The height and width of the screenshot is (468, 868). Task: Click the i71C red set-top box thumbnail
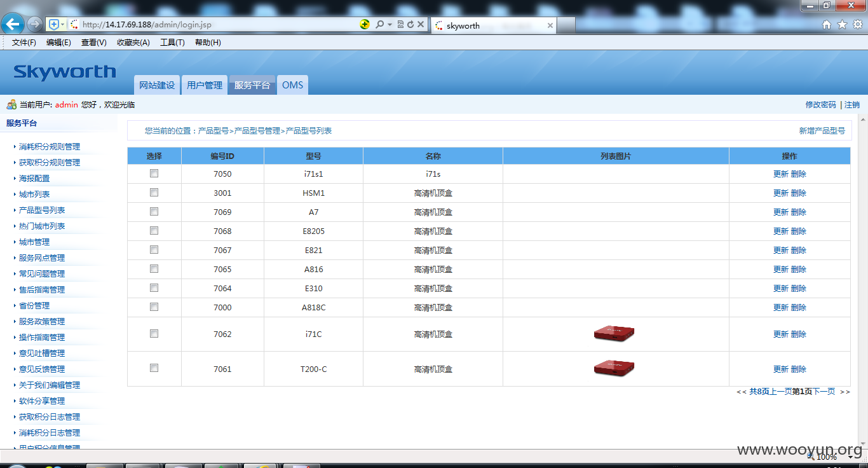614,333
